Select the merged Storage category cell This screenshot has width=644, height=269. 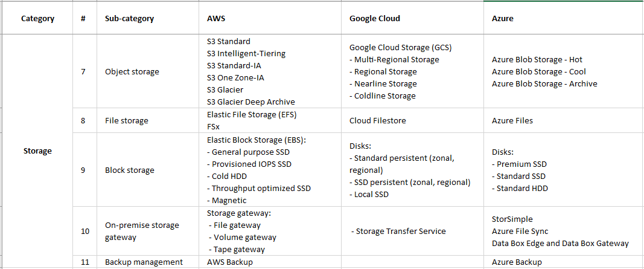click(x=37, y=151)
